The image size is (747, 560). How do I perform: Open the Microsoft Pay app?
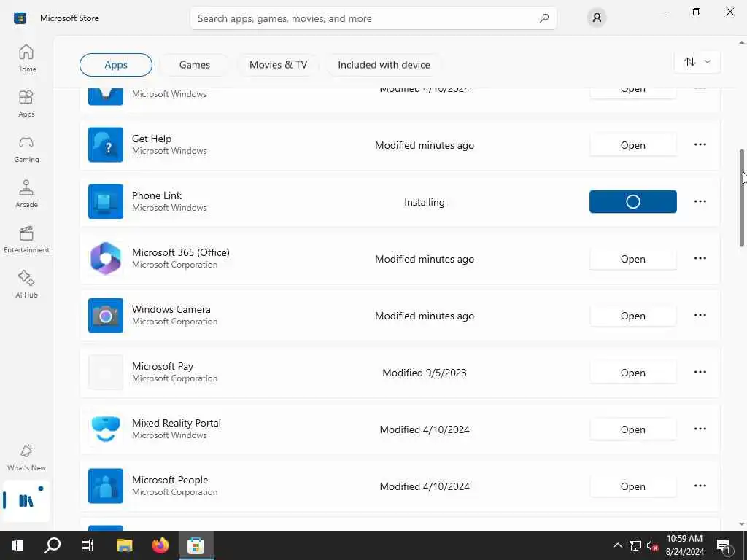pos(632,373)
